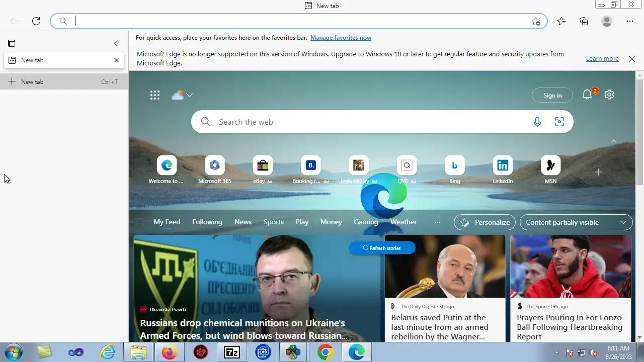Click the page scrollbar up arrow
The image size is (644, 362).
coord(640,75)
